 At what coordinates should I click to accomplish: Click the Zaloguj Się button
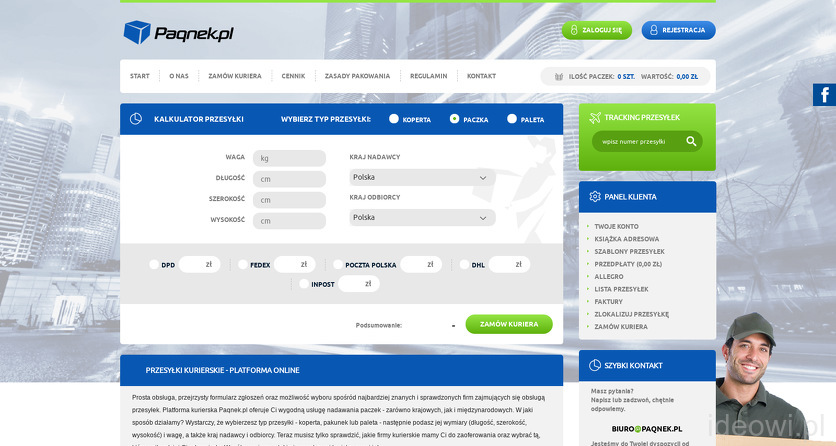pyautogui.click(x=596, y=30)
